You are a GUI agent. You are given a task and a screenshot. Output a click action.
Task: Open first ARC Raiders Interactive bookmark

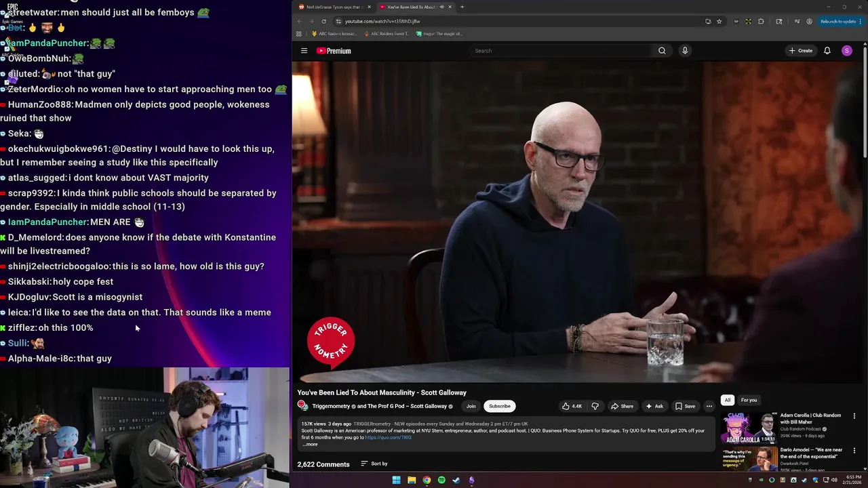pos(334,33)
